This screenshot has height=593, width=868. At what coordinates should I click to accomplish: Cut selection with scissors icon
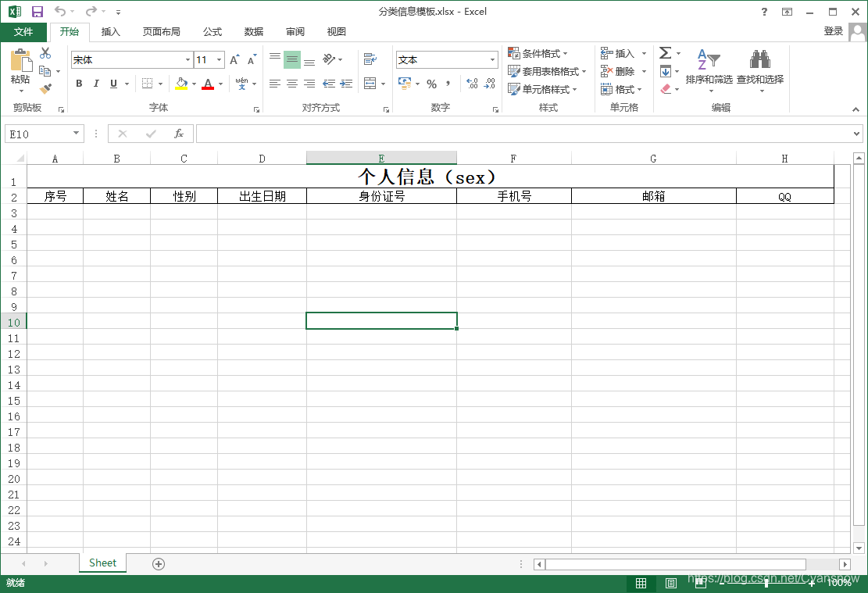pyautogui.click(x=45, y=53)
